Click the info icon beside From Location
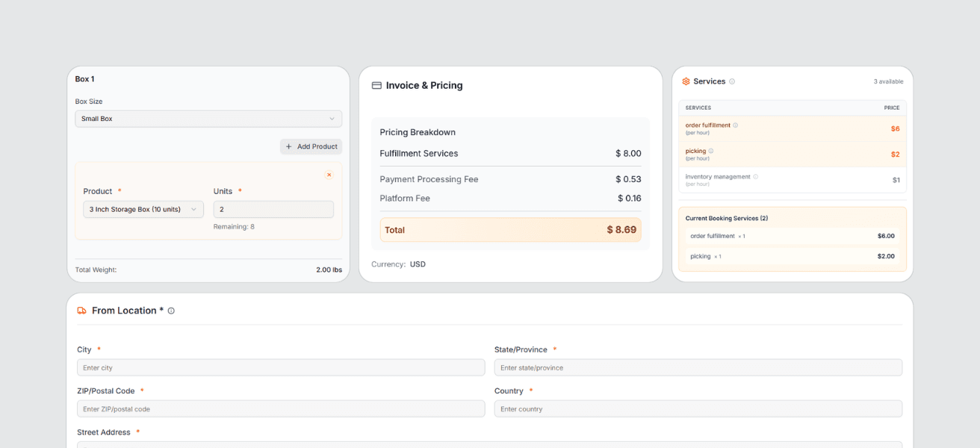This screenshot has width=980, height=448. (x=171, y=310)
